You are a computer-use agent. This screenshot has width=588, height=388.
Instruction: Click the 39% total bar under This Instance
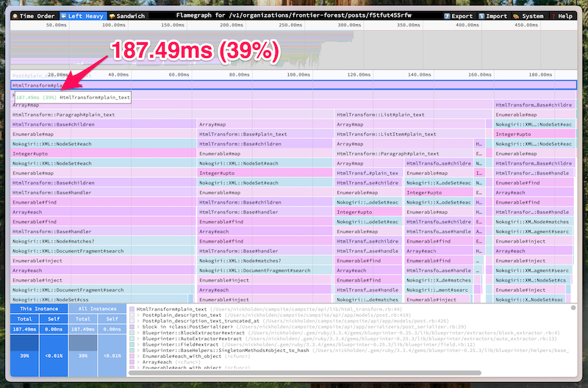pyautogui.click(x=24, y=356)
